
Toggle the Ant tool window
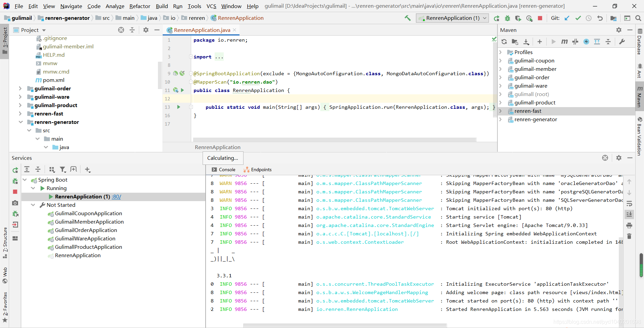click(640, 71)
